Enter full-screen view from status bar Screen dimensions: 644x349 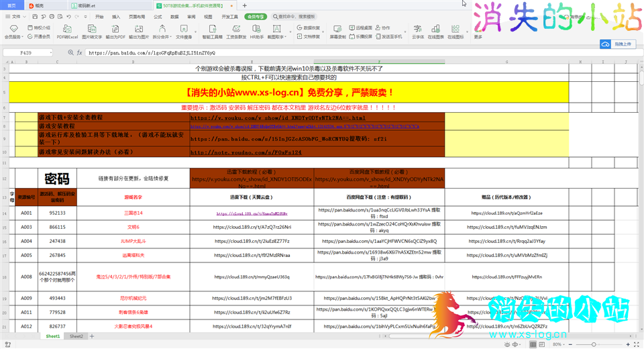pos(637,344)
